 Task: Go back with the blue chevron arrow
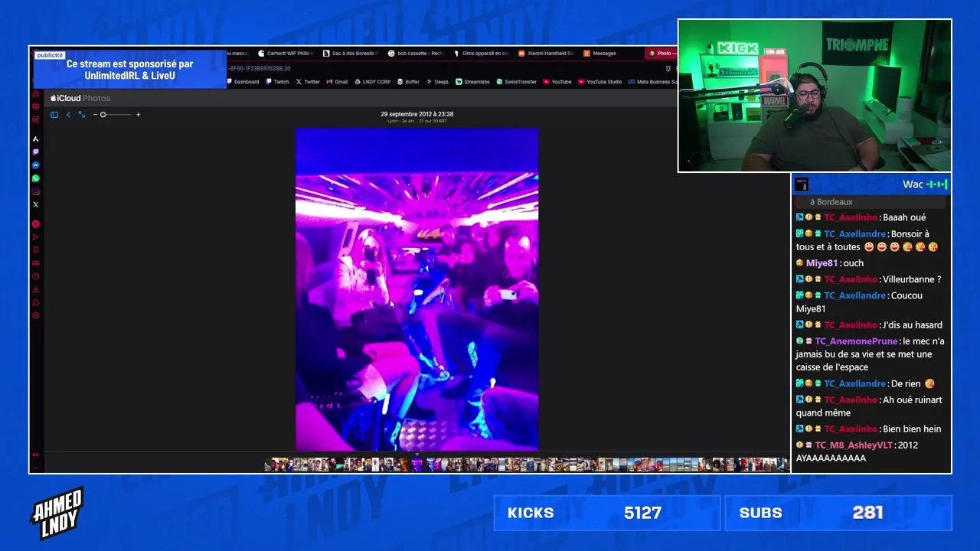tap(68, 115)
